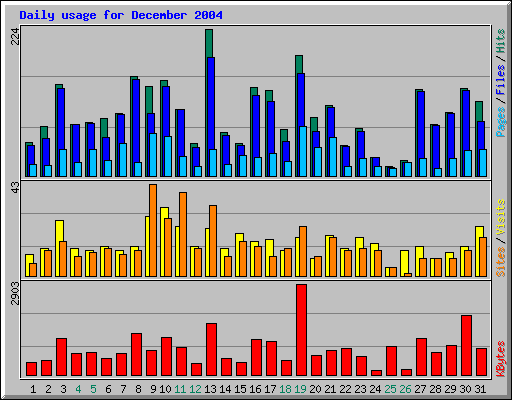Click green weekend day label 4
The width and height of the screenshot is (512, 400).
[78, 389]
